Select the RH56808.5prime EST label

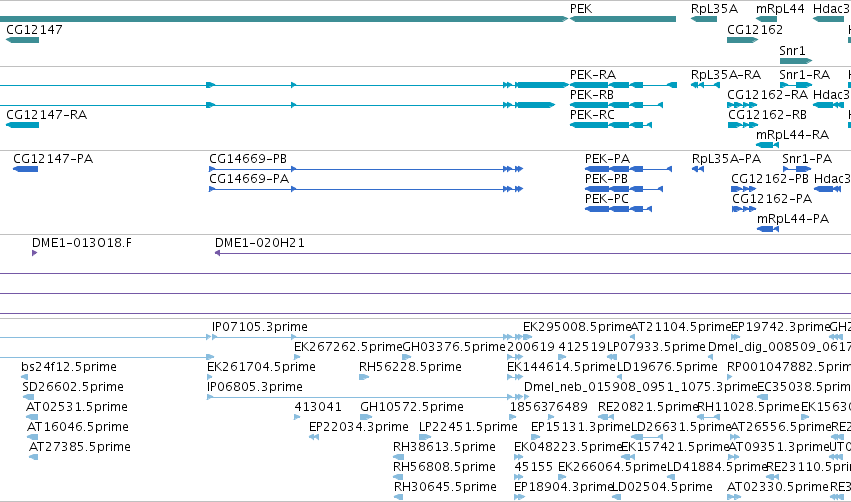pyautogui.click(x=444, y=467)
